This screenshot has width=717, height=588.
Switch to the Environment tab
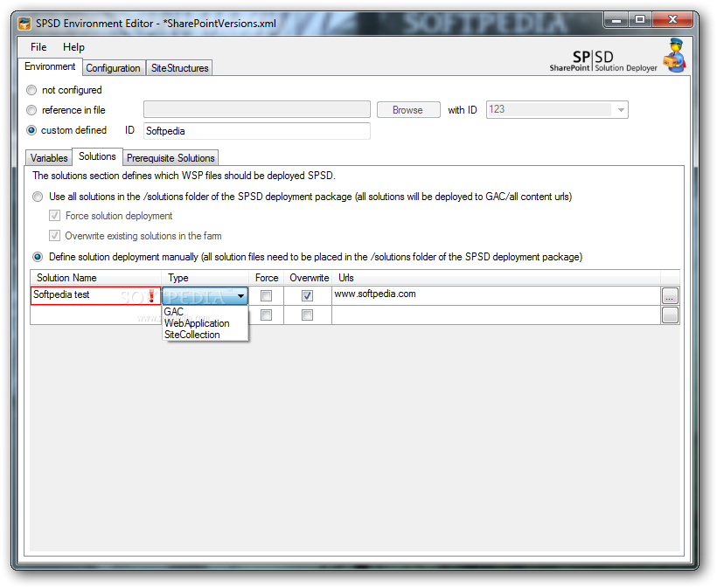(50, 66)
